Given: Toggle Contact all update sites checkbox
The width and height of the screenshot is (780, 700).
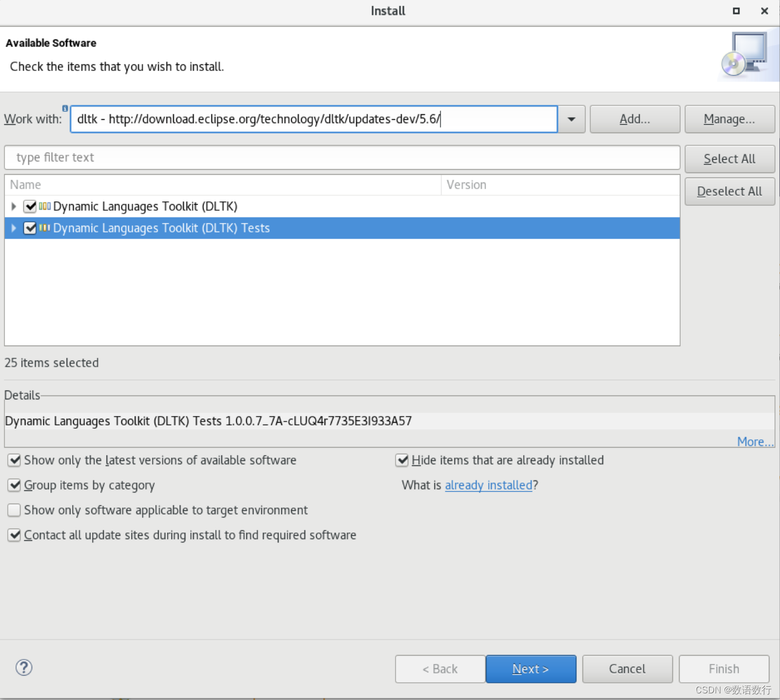Looking at the screenshot, I should pos(14,535).
